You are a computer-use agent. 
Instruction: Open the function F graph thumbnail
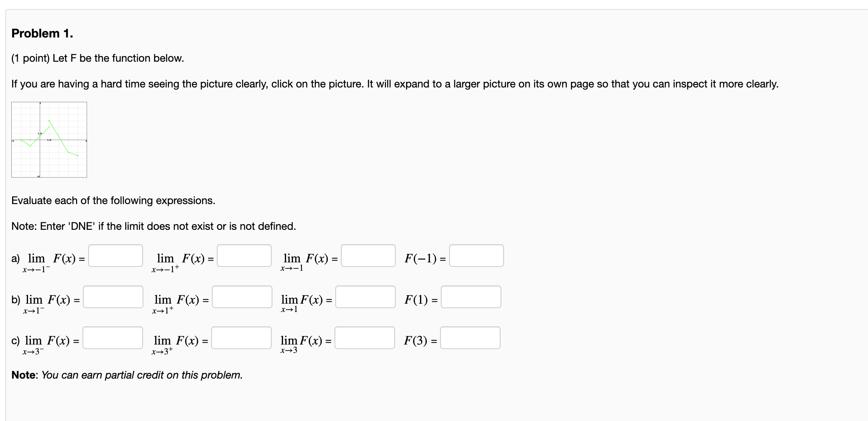49,140
